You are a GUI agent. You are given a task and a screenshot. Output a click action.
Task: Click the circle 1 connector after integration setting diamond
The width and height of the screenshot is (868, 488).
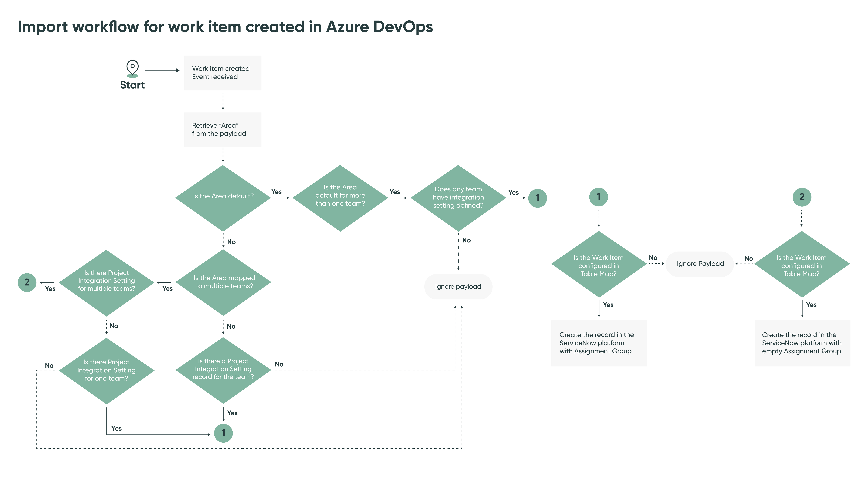coord(537,198)
